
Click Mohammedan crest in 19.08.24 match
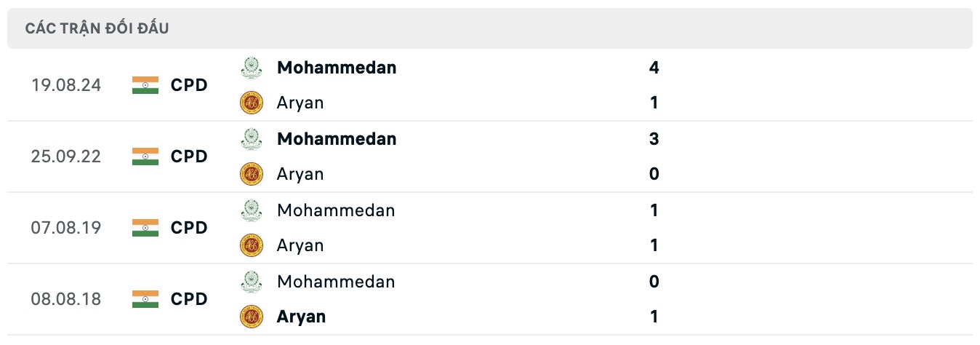point(251,68)
